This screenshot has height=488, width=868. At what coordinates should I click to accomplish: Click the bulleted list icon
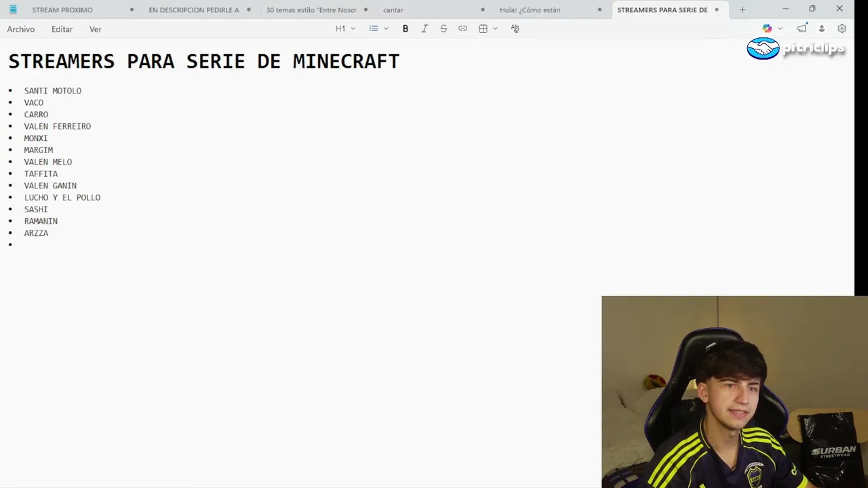[374, 28]
